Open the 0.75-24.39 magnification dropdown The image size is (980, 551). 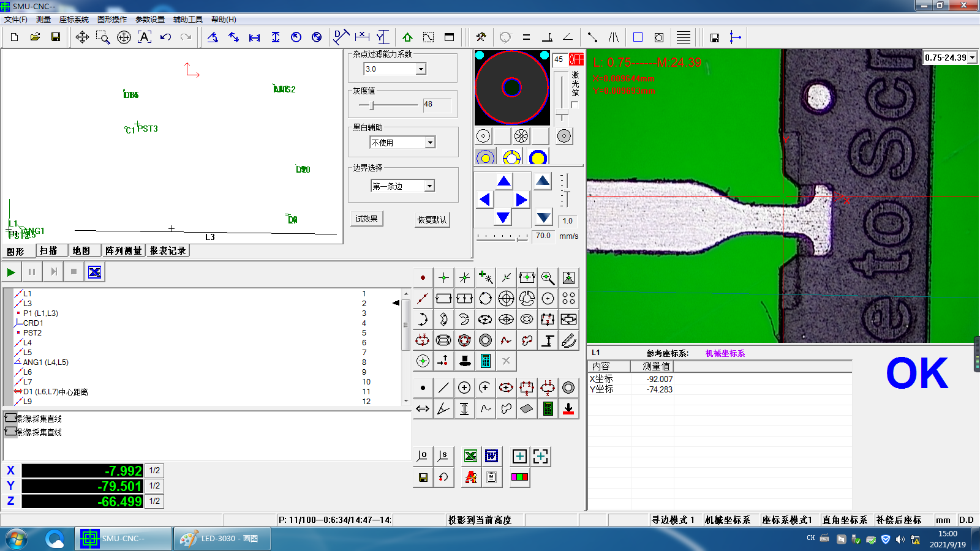[x=972, y=58]
